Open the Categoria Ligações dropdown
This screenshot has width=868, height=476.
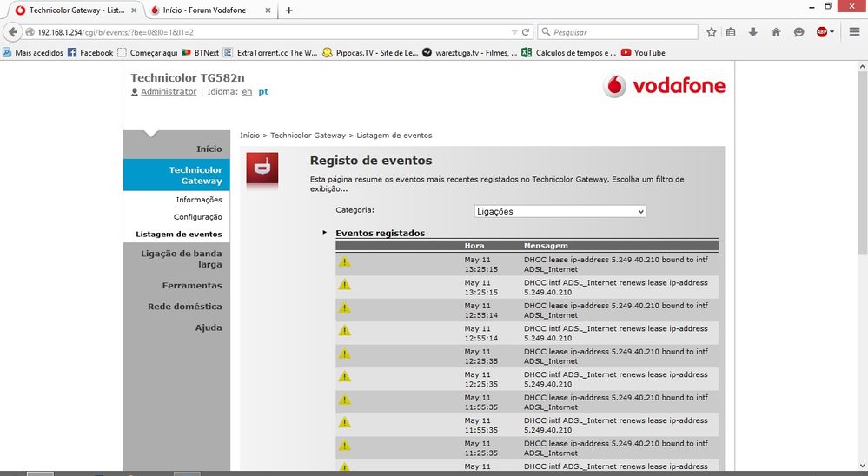tap(560, 211)
